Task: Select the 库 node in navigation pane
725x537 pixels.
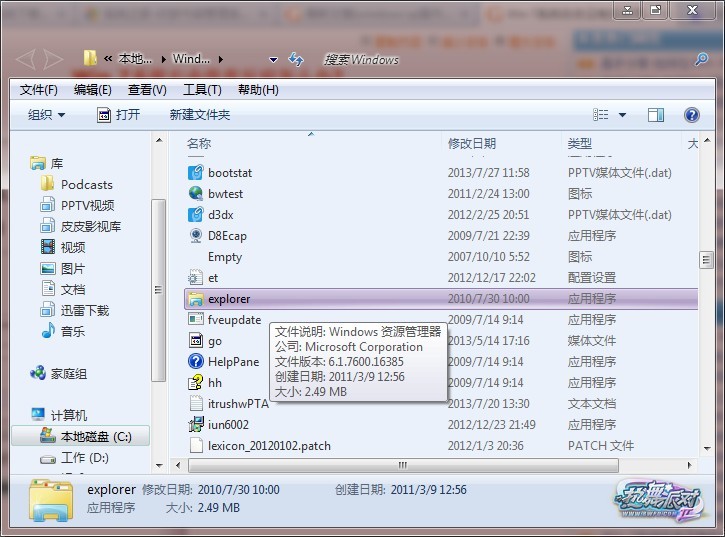Action: 46,163
